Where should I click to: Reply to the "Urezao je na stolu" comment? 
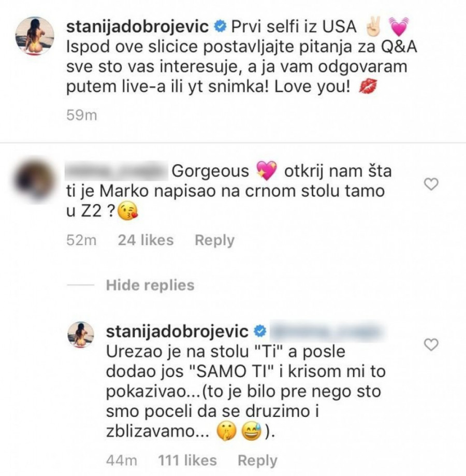[257, 460]
